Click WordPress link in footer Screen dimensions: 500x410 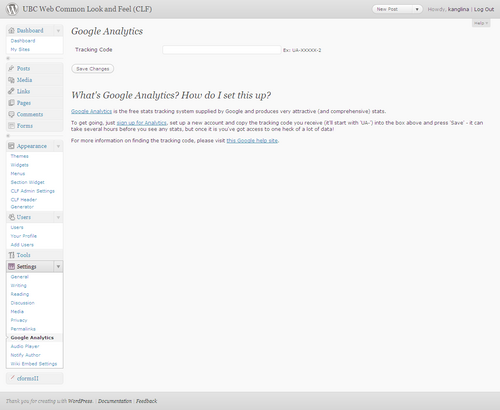(80, 401)
